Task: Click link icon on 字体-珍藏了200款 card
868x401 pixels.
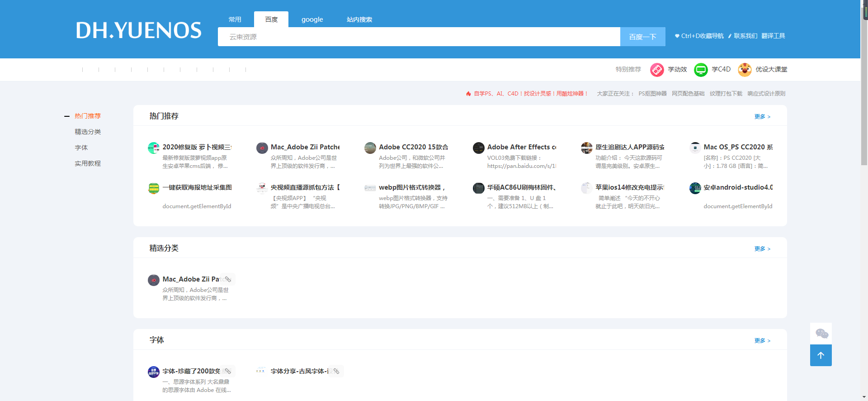Action: click(228, 372)
